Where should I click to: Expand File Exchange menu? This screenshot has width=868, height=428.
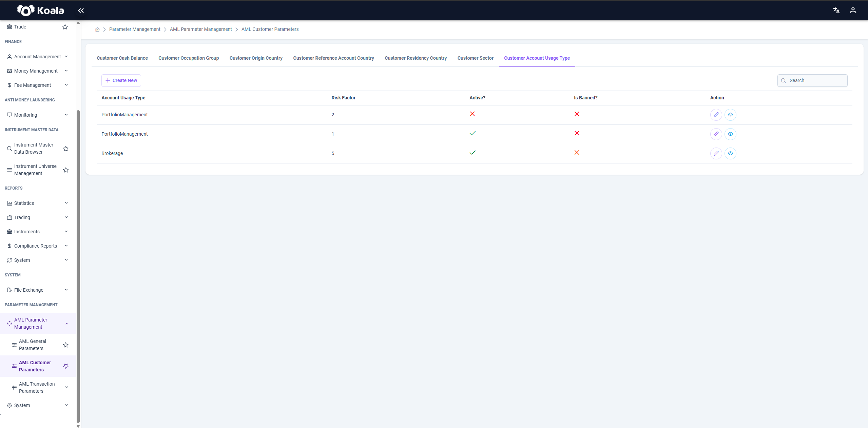[37, 290]
